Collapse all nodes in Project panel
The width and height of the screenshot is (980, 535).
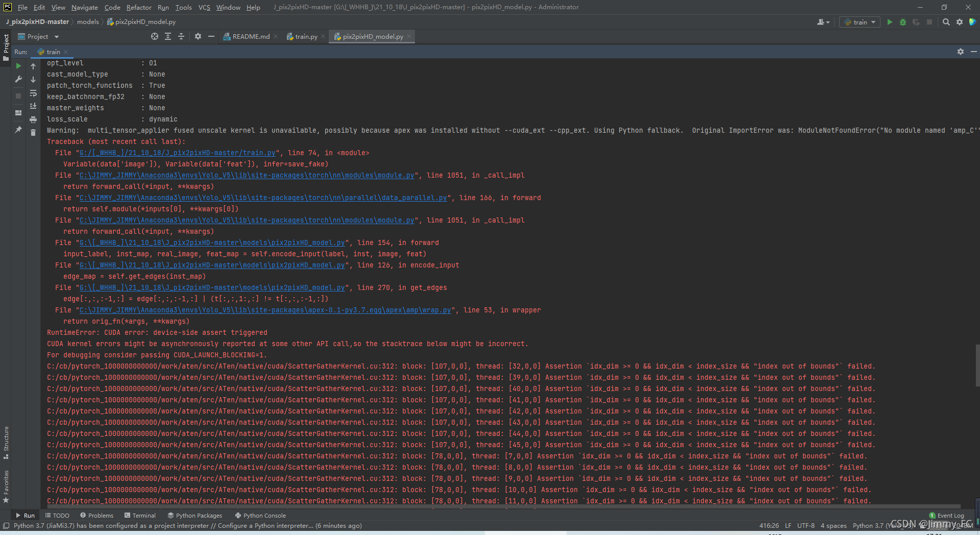click(181, 36)
